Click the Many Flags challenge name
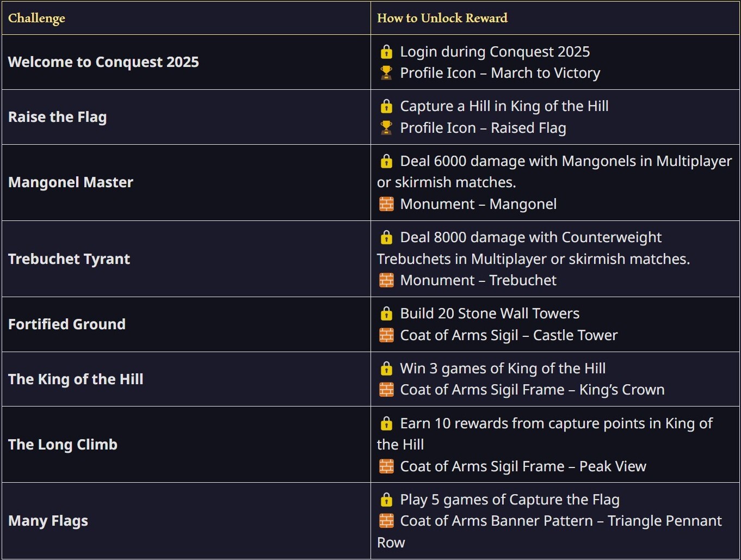 (x=48, y=521)
